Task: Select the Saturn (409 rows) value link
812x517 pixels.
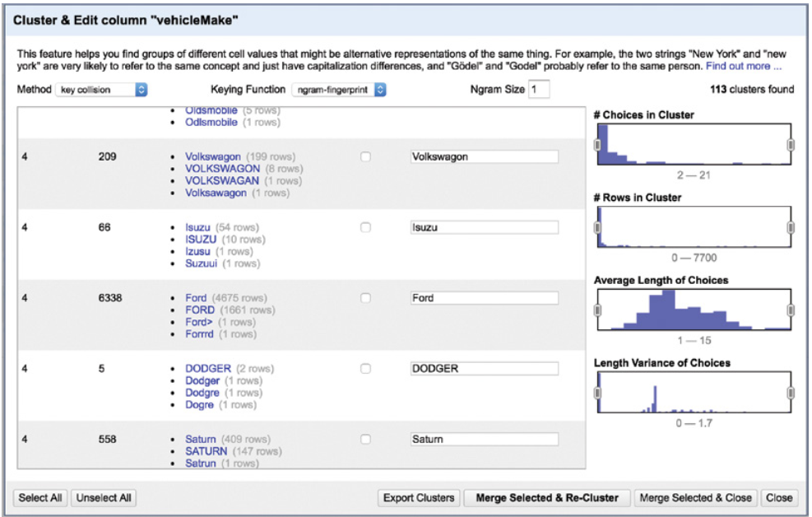Action: 201,440
